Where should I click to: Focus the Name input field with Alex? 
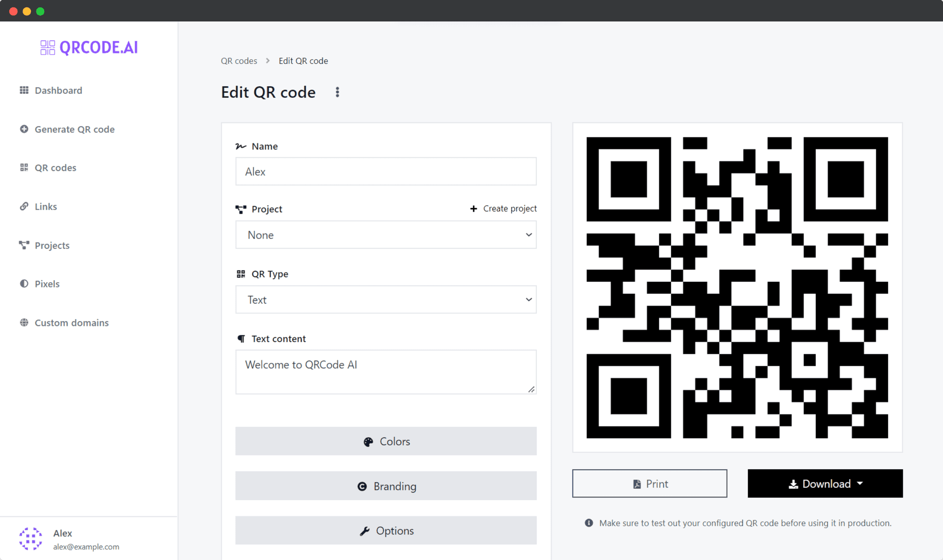(x=386, y=171)
